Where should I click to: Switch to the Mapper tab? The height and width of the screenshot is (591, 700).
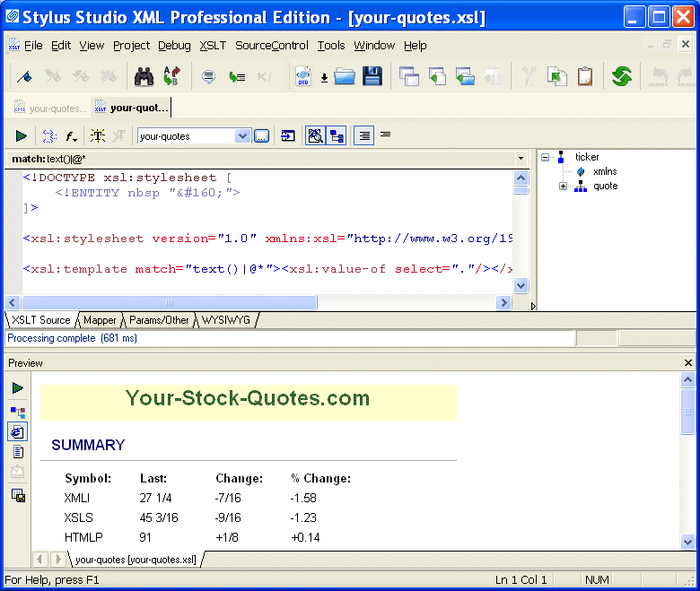click(100, 320)
